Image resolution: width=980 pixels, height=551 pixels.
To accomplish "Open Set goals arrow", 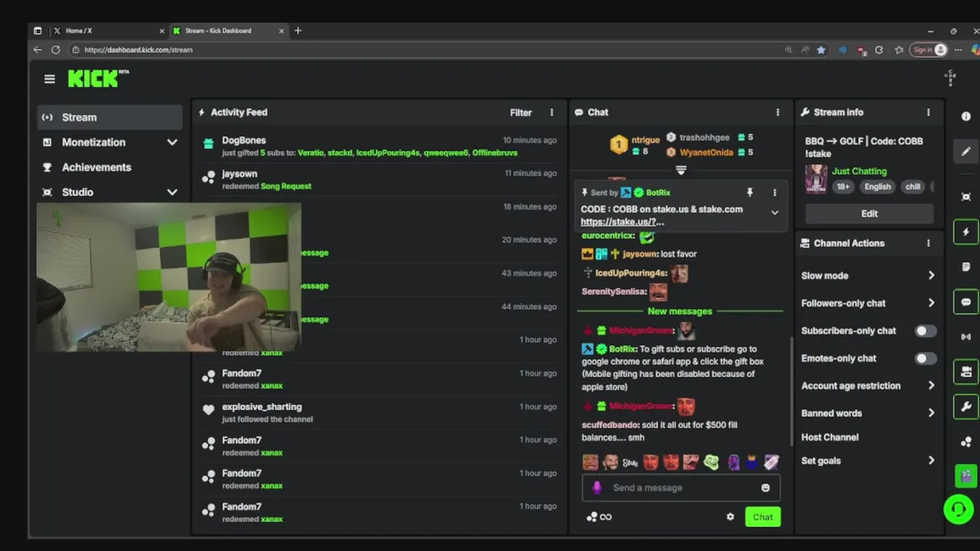I will point(931,461).
